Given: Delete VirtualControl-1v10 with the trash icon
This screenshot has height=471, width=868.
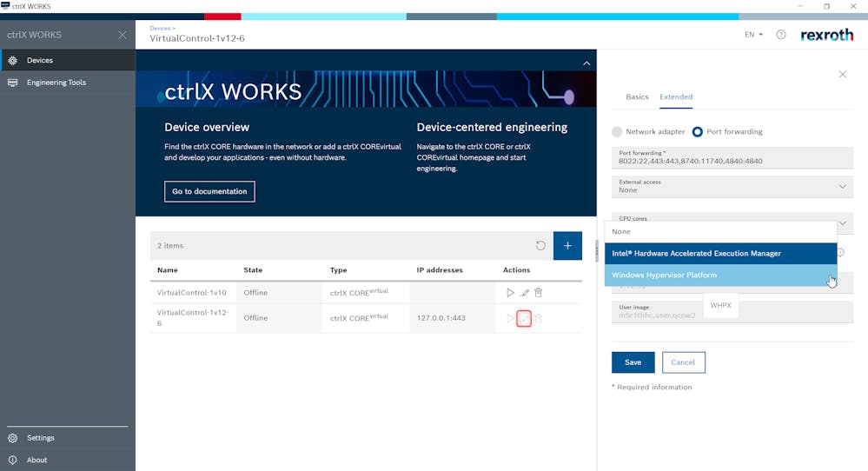Looking at the screenshot, I should point(538,293).
